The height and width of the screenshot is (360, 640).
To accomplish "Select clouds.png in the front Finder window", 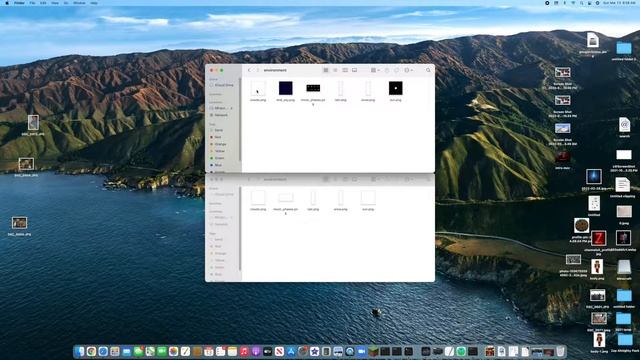I will click(x=258, y=91).
